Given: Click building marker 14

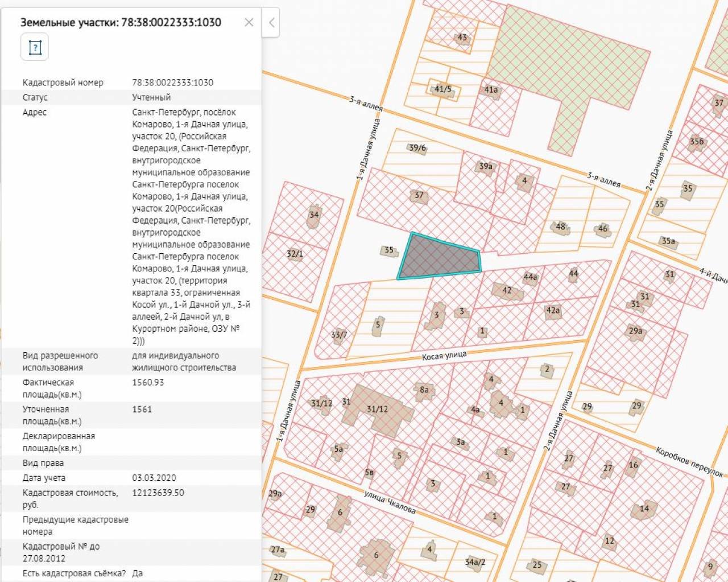Looking at the screenshot, I should click(x=644, y=509).
